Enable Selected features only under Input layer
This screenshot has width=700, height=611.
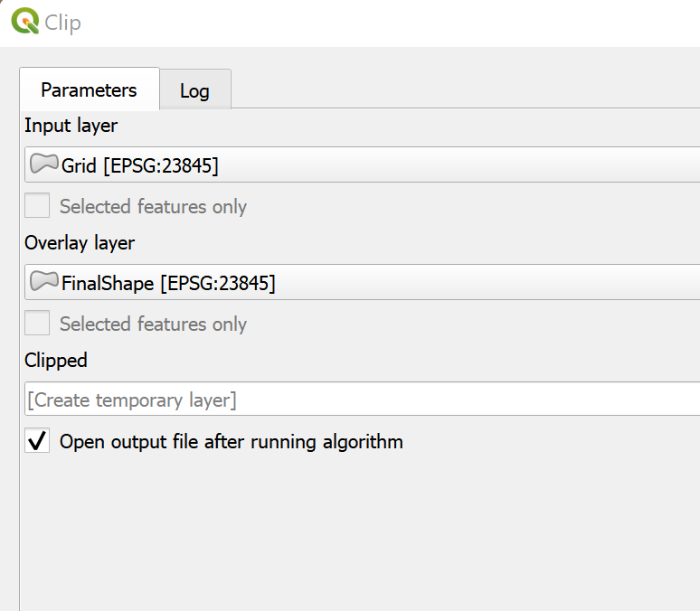pyautogui.click(x=37, y=206)
